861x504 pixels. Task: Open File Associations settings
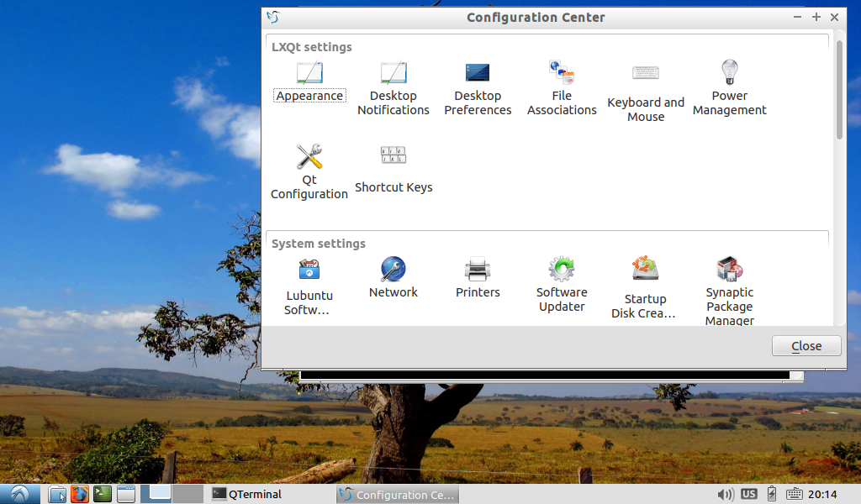point(562,88)
